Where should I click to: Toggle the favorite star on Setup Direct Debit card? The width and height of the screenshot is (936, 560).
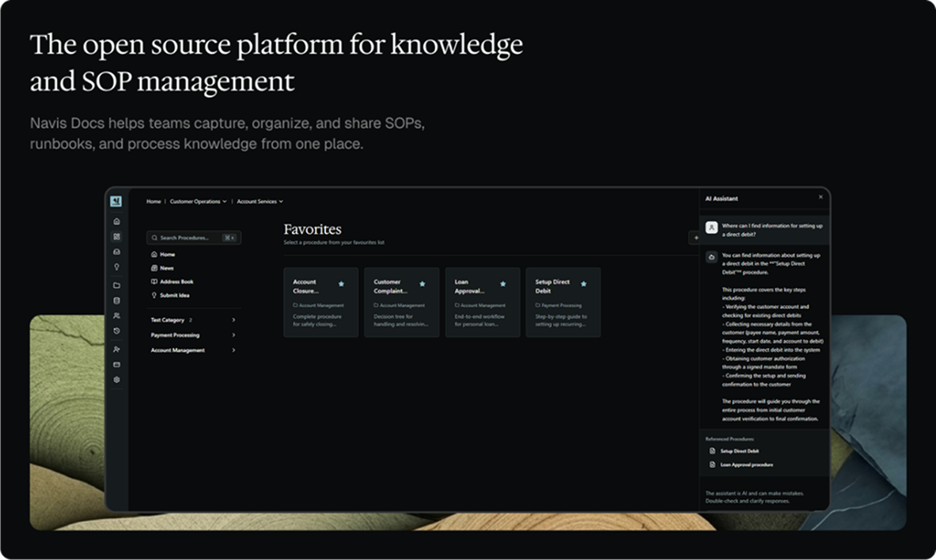pyautogui.click(x=584, y=284)
